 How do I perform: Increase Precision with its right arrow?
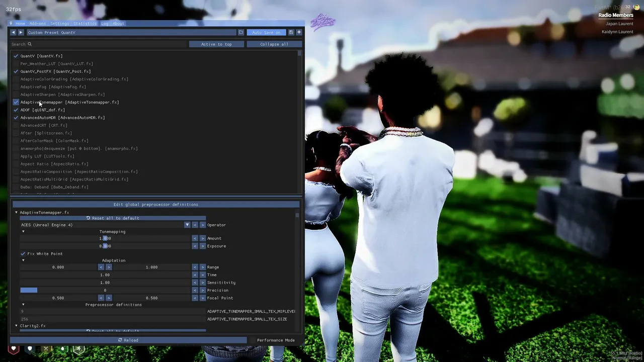coord(202,290)
